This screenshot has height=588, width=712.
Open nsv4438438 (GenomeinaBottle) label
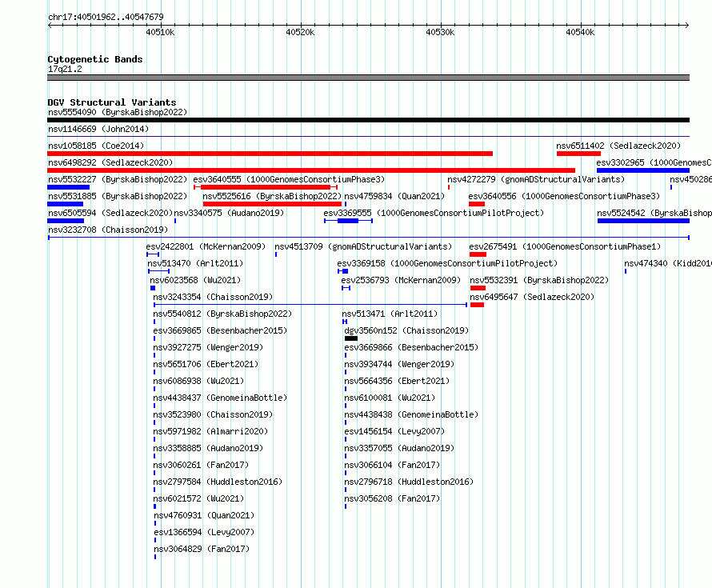pos(411,414)
